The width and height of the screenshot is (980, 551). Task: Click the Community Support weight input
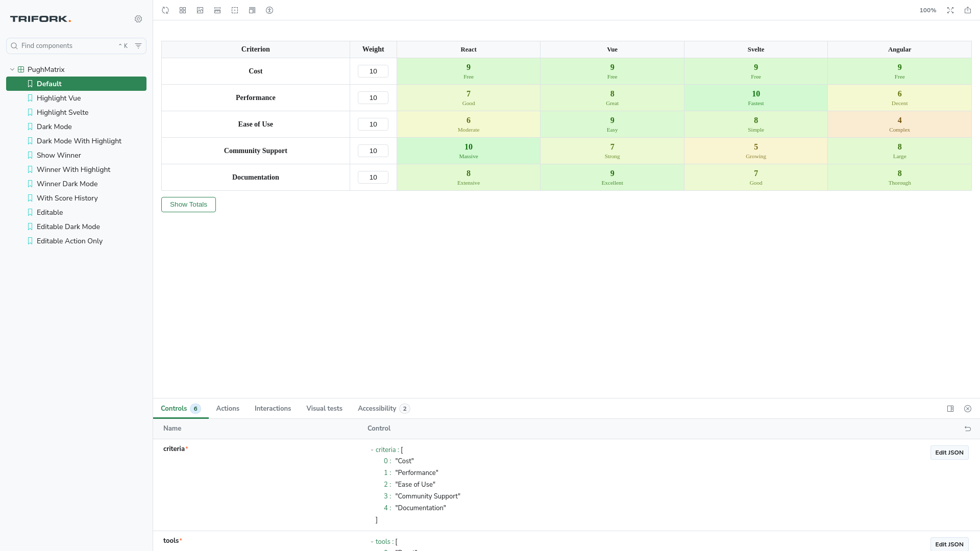[373, 151]
